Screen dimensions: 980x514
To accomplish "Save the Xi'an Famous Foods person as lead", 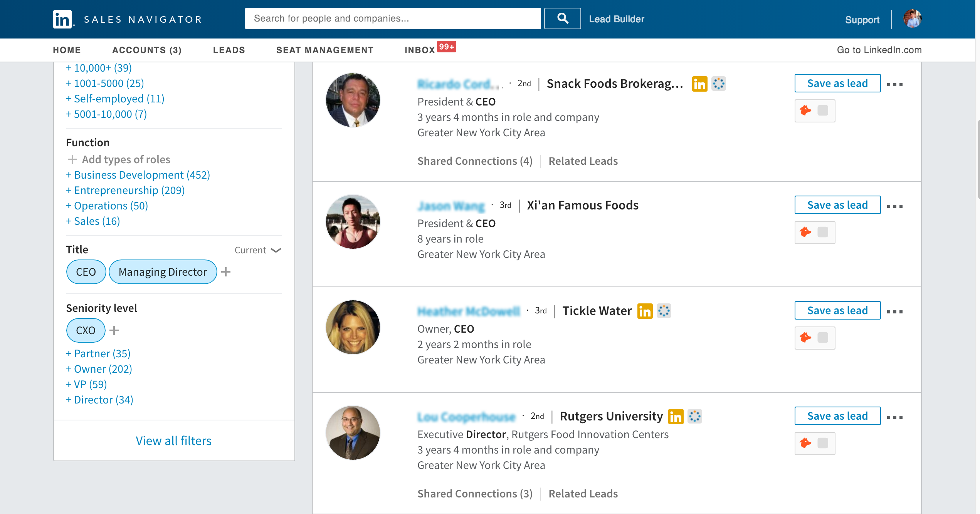I will (x=837, y=205).
